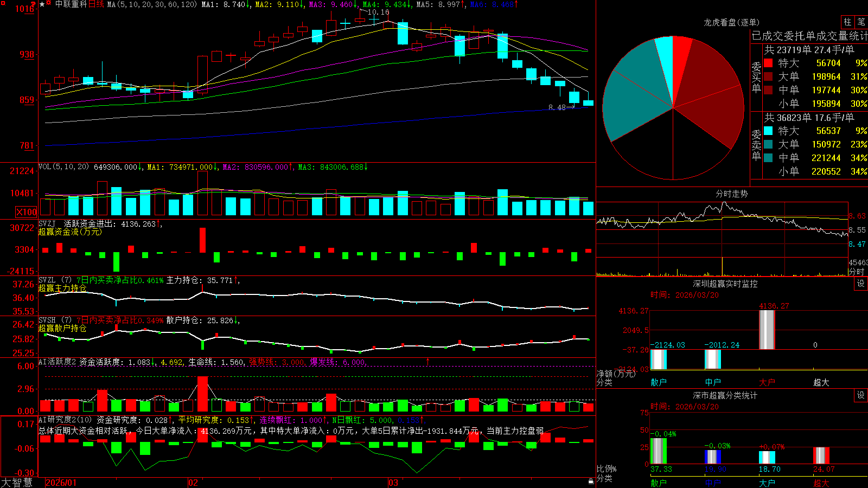Click the 爆发线: 6.000 magenta label
The width and height of the screenshot is (868, 488).
point(338,362)
